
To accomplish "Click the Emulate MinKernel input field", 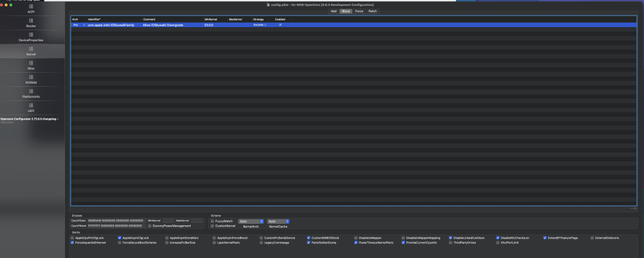I will 168,221.
